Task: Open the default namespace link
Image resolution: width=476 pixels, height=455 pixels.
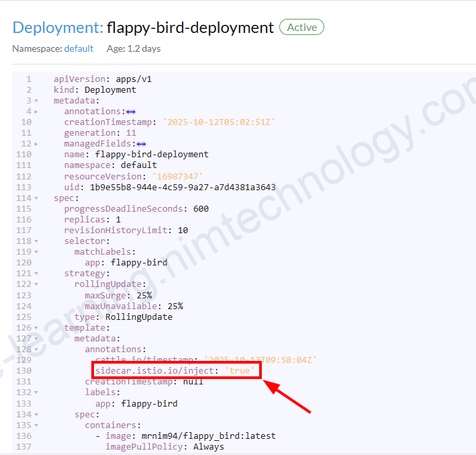Action: coord(79,48)
